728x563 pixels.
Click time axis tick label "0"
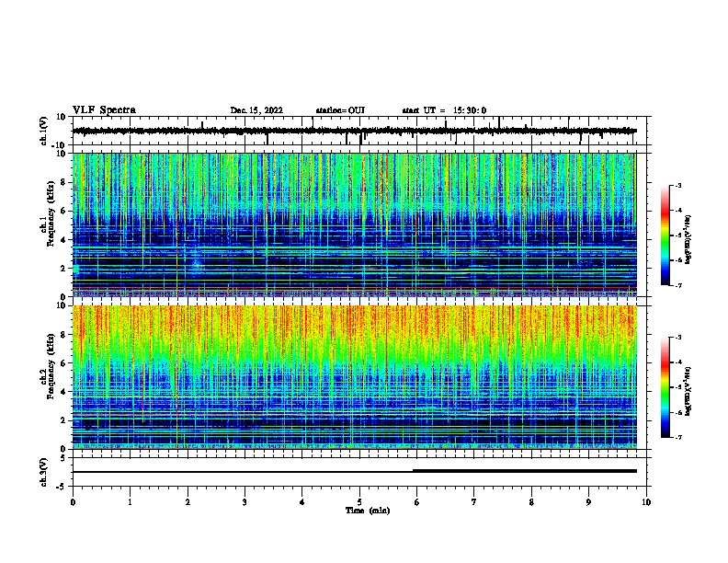point(73,502)
